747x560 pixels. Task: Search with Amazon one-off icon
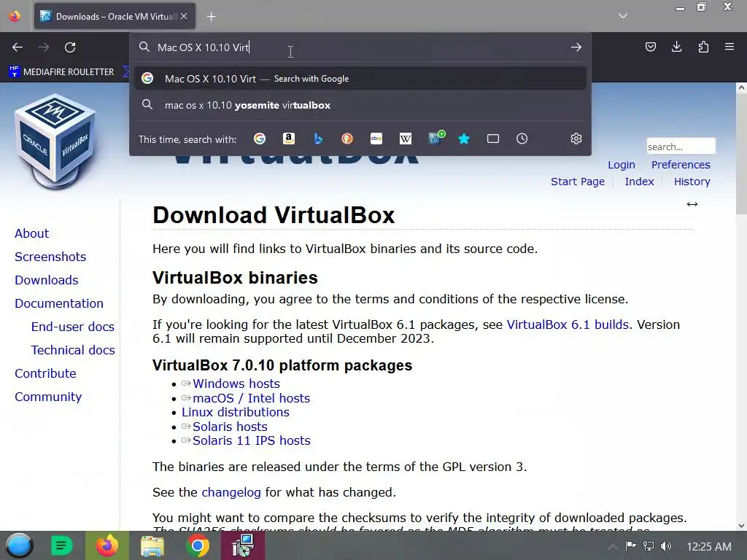tap(289, 139)
